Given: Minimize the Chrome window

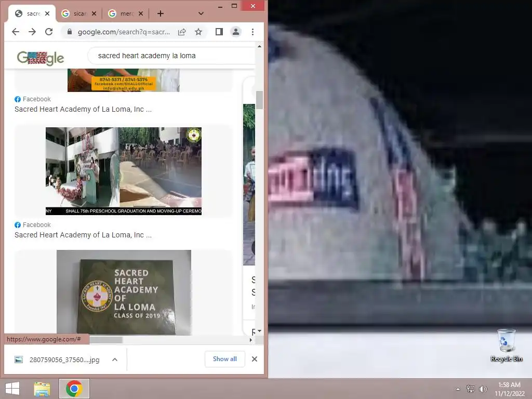Looking at the screenshot, I should [220, 6].
